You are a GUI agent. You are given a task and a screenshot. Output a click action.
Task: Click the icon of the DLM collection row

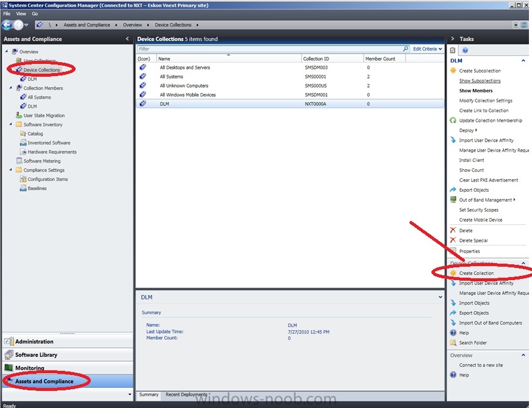[143, 104]
